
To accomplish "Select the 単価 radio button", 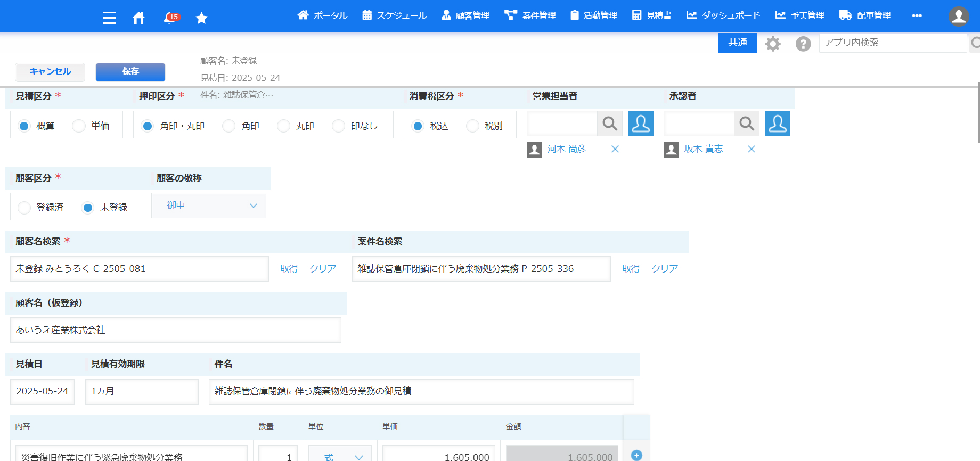I will pos(79,126).
